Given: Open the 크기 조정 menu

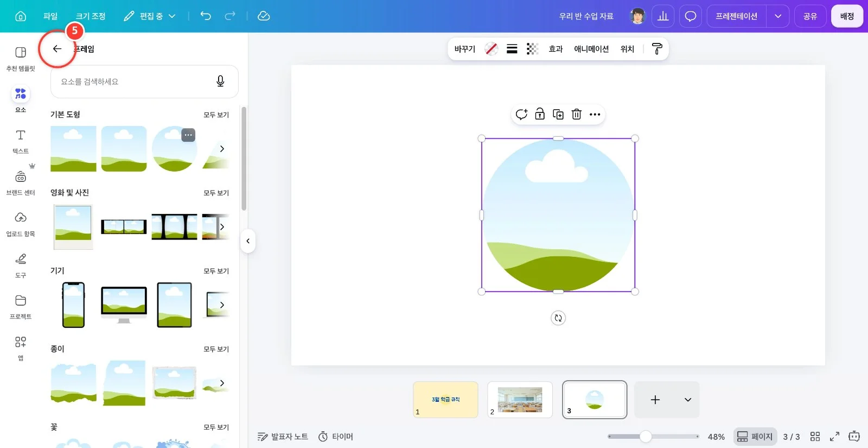Looking at the screenshot, I should click(91, 16).
